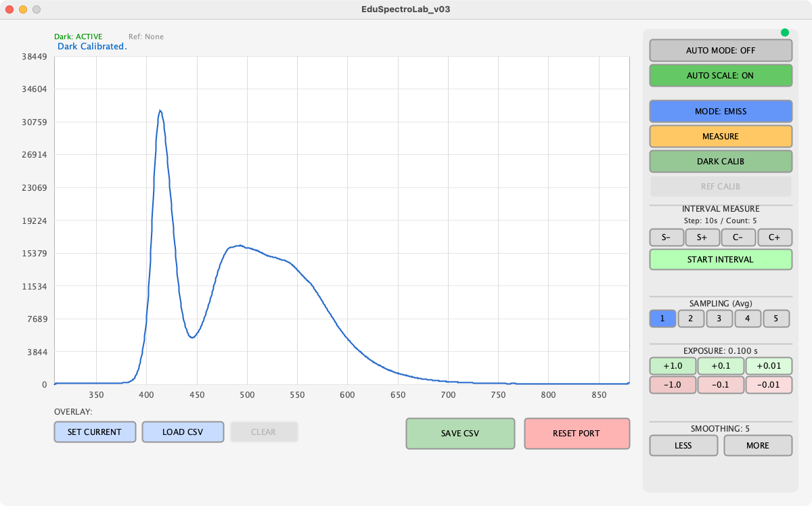812x506 pixels.
Task: Decrease interval count with C-
Action: click(738, 237)
